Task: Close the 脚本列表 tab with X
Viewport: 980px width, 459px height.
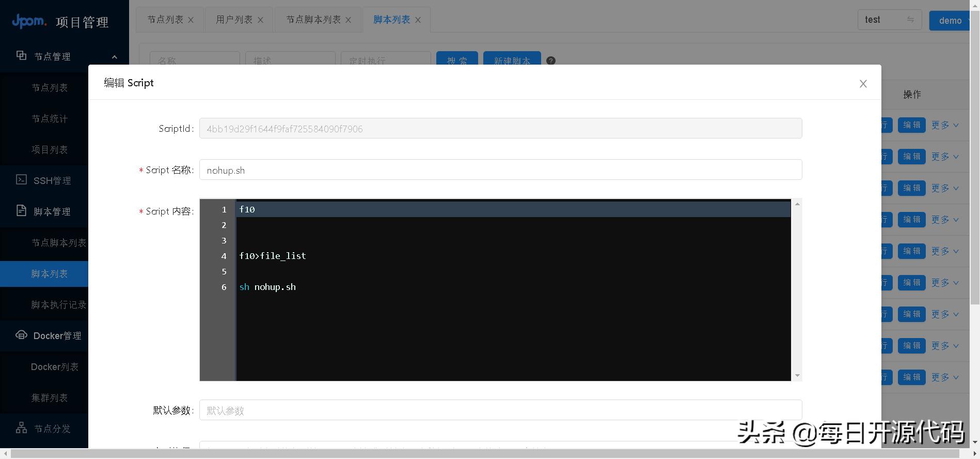Action: 418,20
